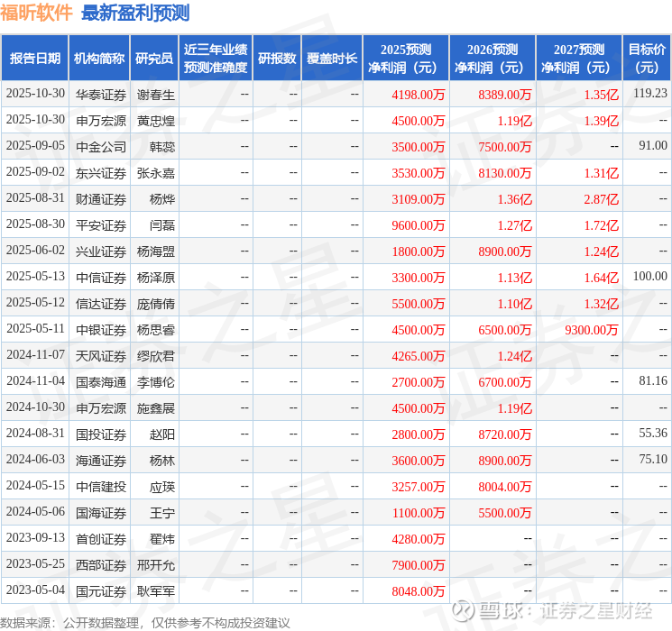The width and height of the screenshot is (672, 631).
Task: Click analyst name 施鑫展
Action: (155, 408)
